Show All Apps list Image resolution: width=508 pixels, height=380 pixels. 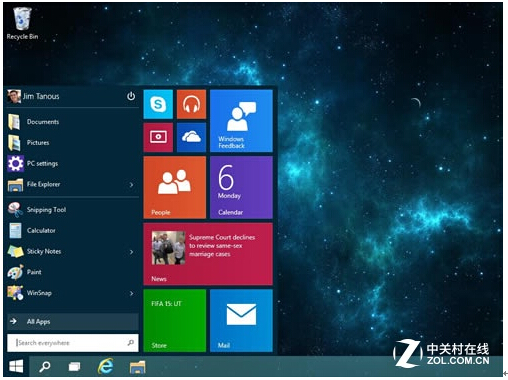[x=73, y=321]
